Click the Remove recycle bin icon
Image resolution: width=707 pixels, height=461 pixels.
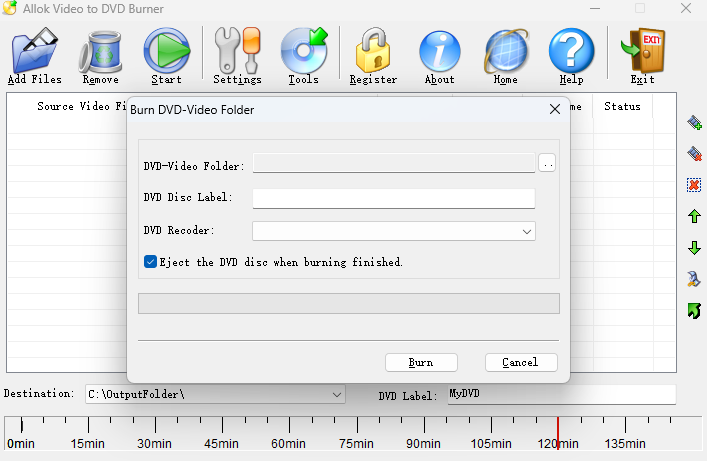tap(101, 51)
